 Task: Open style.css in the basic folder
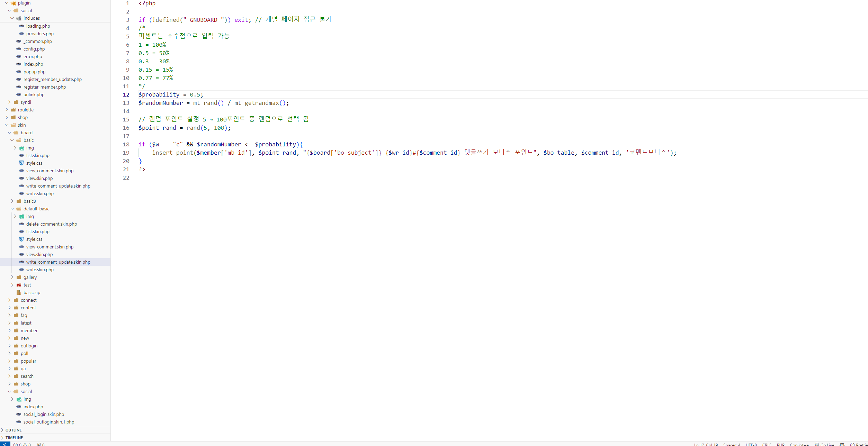34,163
